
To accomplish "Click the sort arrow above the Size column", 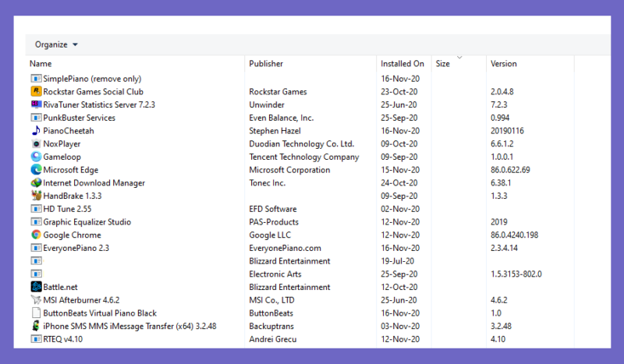I will coord(459,58).
